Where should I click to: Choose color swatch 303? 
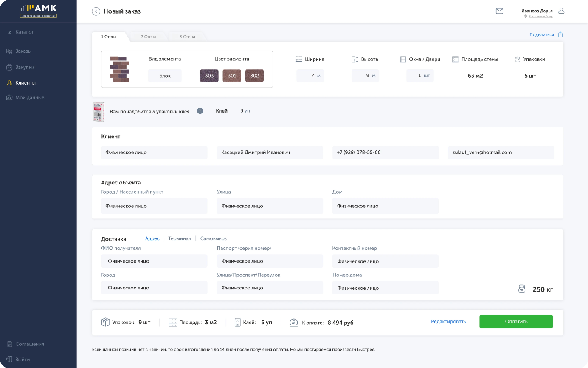(x=209, y=76)
